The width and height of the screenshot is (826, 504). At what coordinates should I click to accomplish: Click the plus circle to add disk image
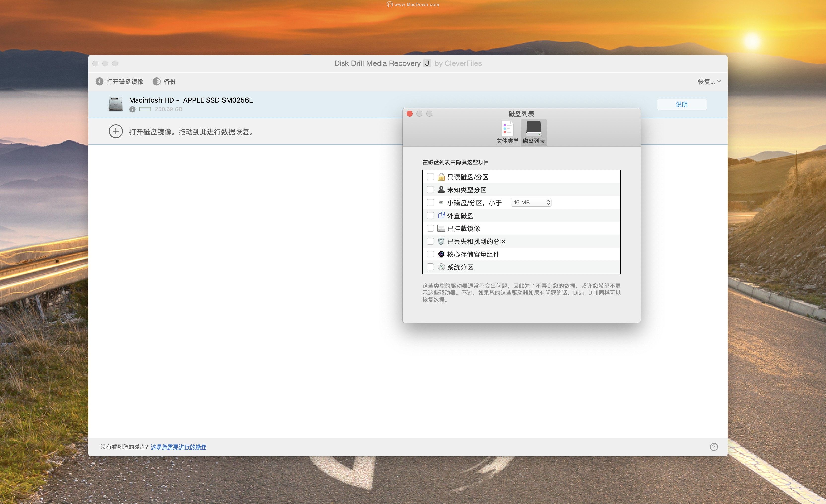pos(116,131)
